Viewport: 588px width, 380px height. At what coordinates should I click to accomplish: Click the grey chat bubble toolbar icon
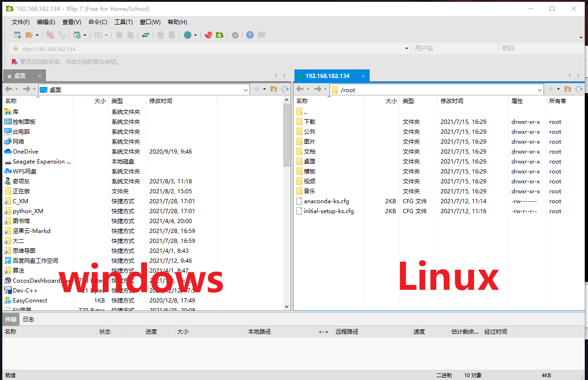261,35
